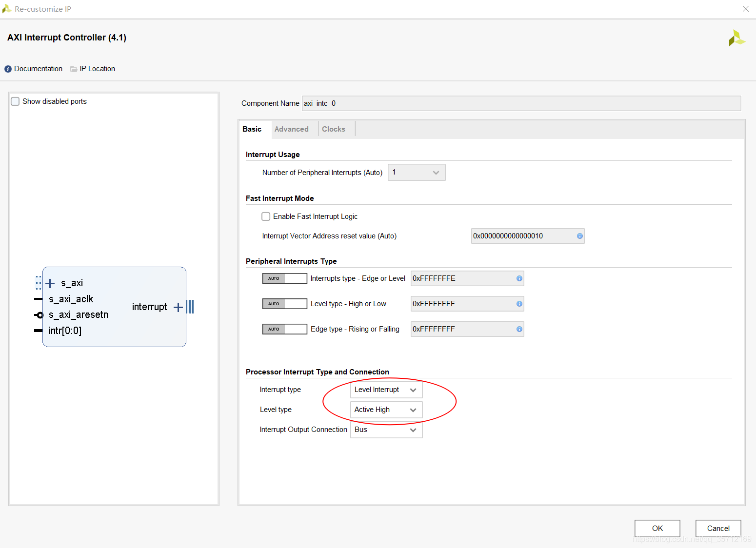Enable Show disabled ports checkbox
The width and height of the screenshot is (756, 548).
click(x=15, y=101)
